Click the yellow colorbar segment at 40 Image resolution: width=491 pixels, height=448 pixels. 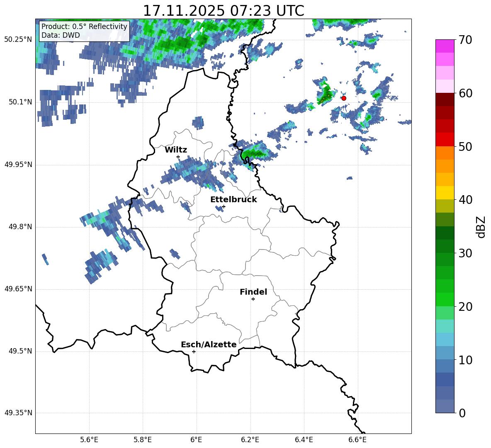(445, 193)
